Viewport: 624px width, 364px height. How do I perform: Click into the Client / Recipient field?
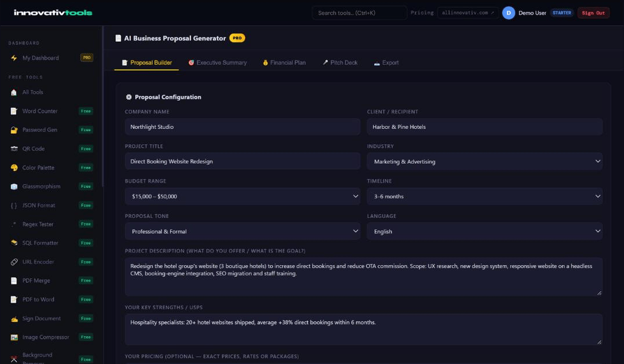[x=485, y=127]
